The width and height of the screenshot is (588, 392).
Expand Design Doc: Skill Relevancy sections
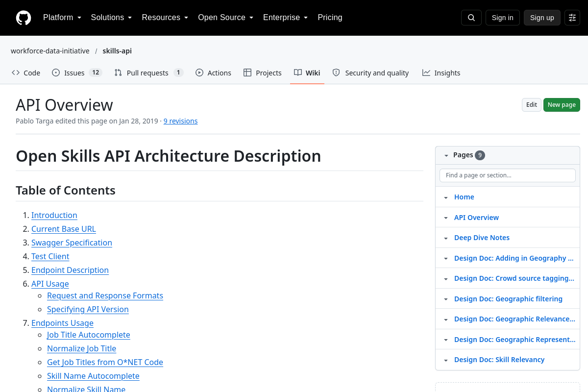point(446,360)
